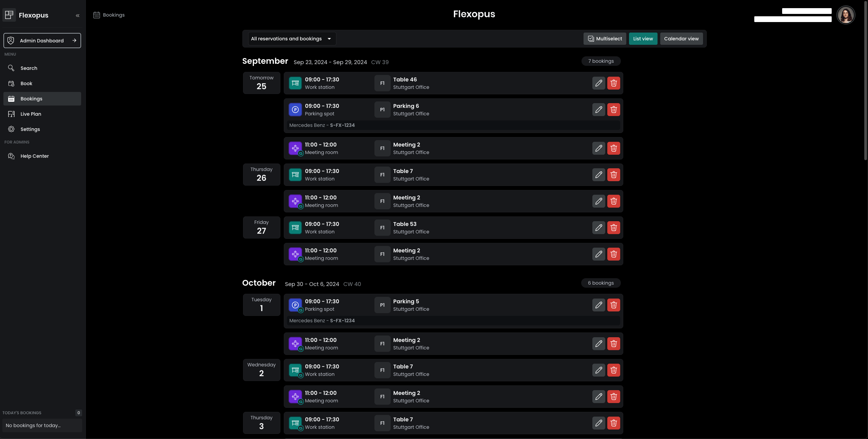Open the Settings menu item
The width and height of the screenshot is (868, 439).
tap(30, 129)
